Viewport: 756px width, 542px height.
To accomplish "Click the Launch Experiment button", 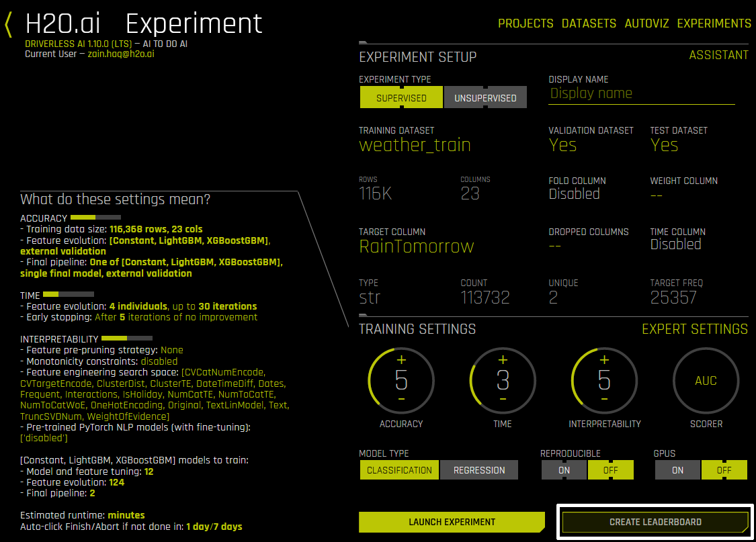I will point(452,523).
